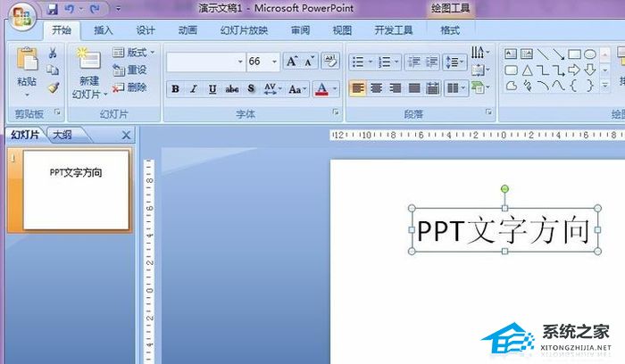This screenshot has width=625, height=364.
Task: Cut selection with scissors icon
Action: coord(53,53)
